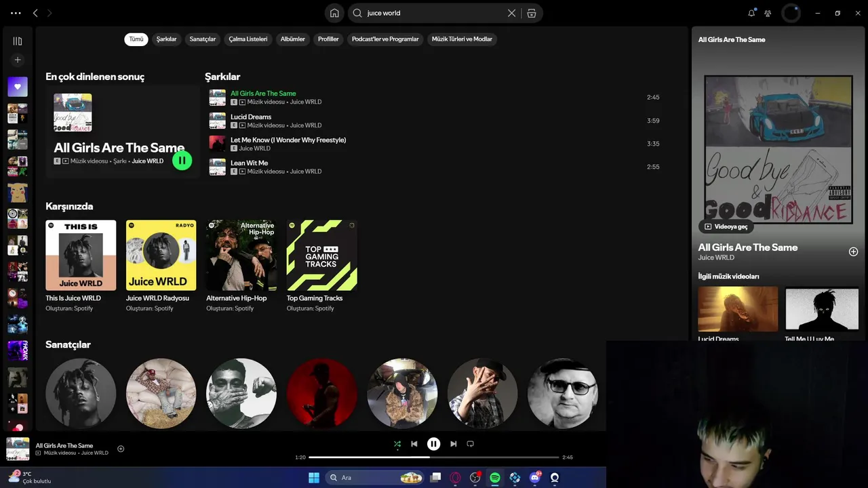Toggle shuffle mode
The width and height of the screenshot is (868, 488).
coord(397,444)
